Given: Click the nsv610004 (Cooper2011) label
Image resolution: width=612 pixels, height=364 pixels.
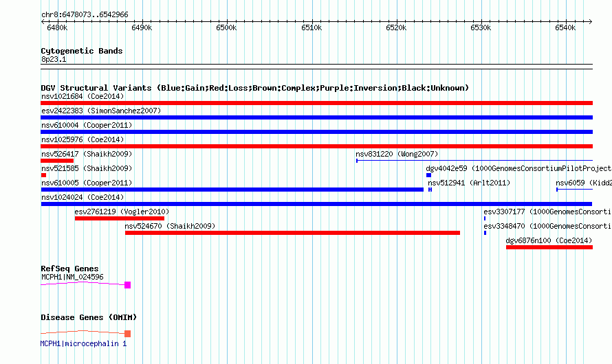Looking at the screenshot, I should pos(87,125).
